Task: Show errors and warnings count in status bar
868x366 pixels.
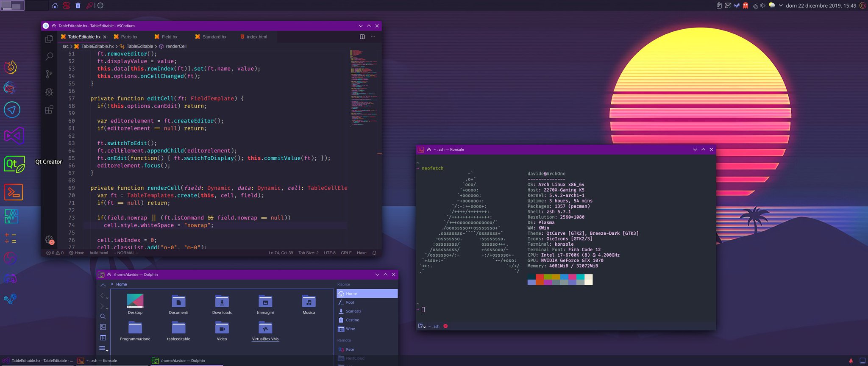Action: tap(55, 253)
